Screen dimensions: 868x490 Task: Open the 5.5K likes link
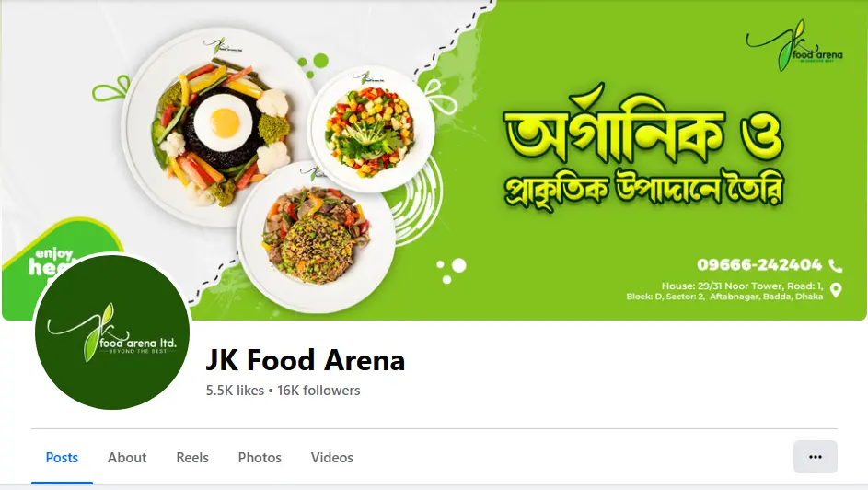pos(235,391)
